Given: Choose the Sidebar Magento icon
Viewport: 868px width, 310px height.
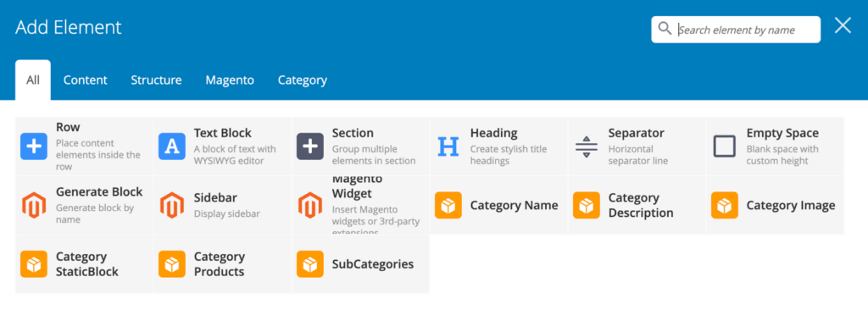Looking at the screenshot, I should point(172,205).
